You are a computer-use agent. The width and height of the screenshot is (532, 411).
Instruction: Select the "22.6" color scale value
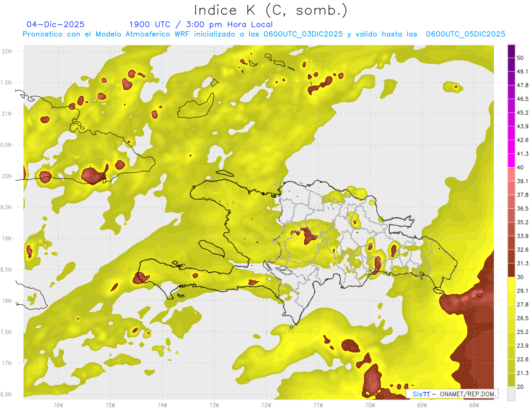pyautogui.click(x=523, y=359)
